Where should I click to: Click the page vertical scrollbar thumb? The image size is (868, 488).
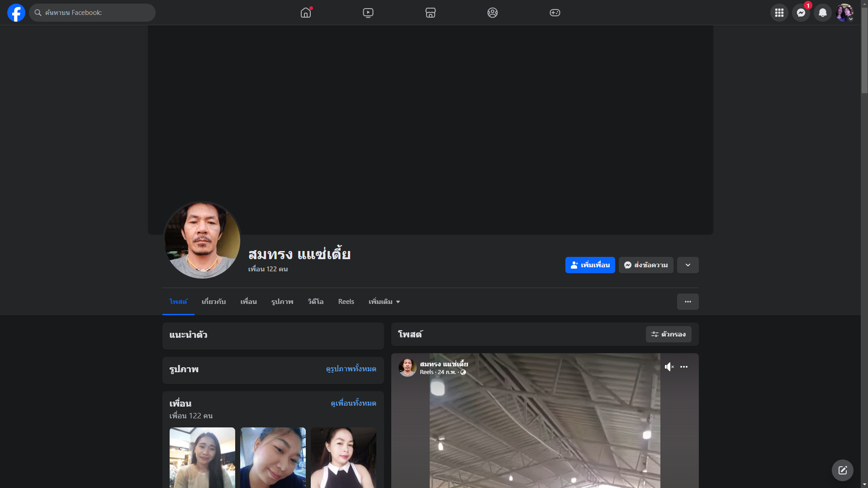pos(864,50)
